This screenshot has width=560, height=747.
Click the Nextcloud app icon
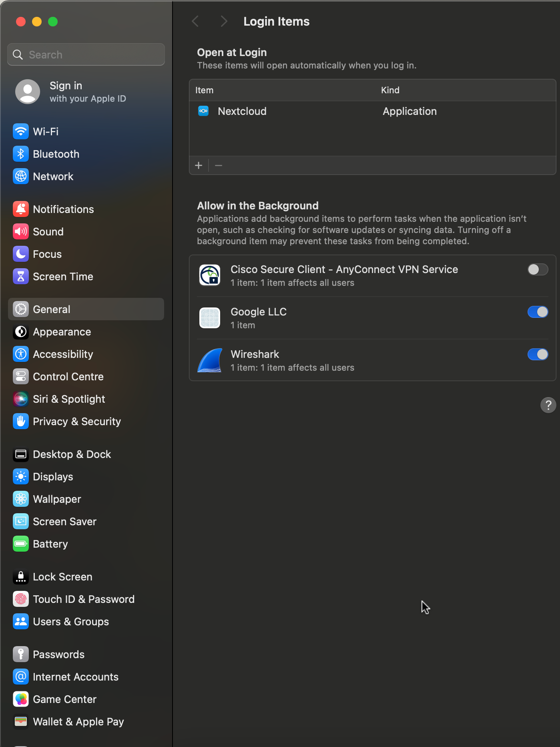[x=203, y=111]
